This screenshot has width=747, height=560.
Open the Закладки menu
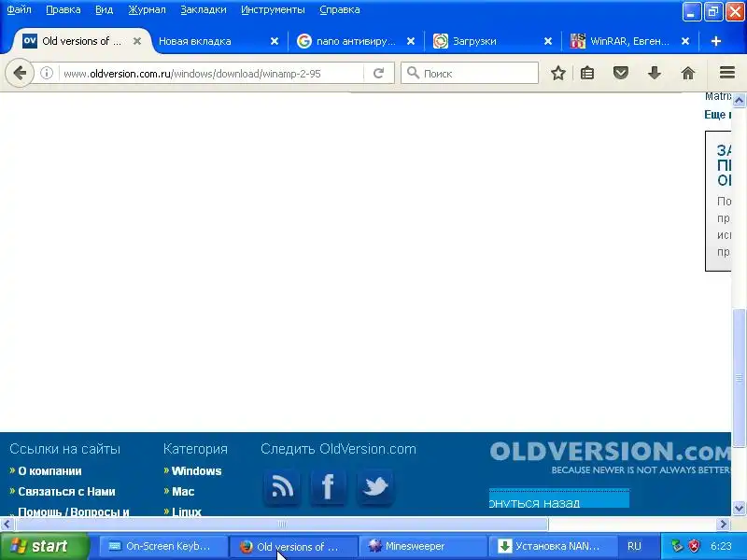[204, 9]
